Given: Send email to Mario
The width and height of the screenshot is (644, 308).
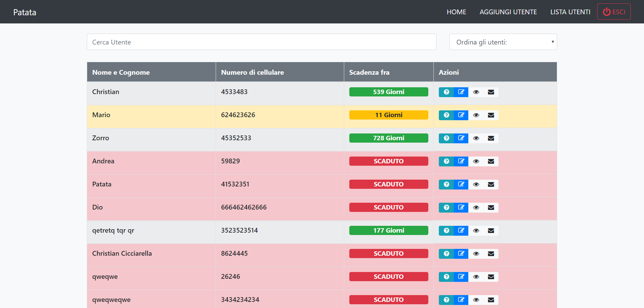Looking at the screenshot, I should click(491, 115).
